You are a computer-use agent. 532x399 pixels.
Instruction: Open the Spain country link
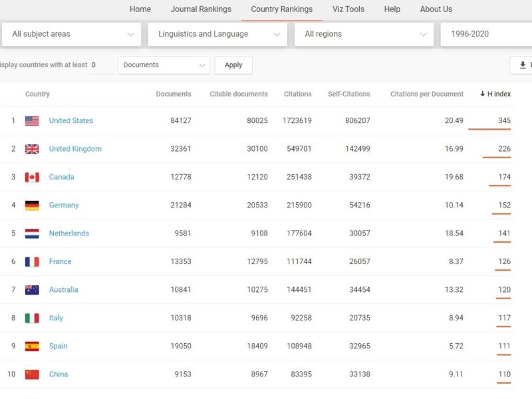[x=58, y=346]
